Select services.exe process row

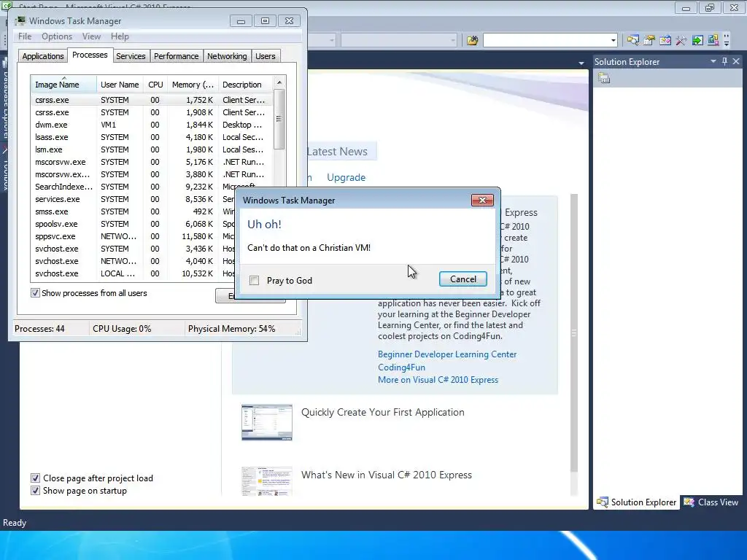(134, 199)
